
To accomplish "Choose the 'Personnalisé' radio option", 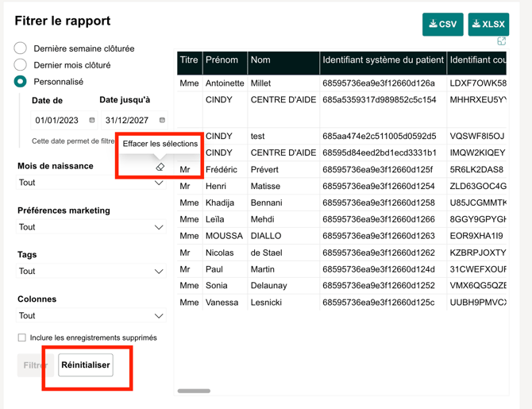I will (x=21, y=82).
